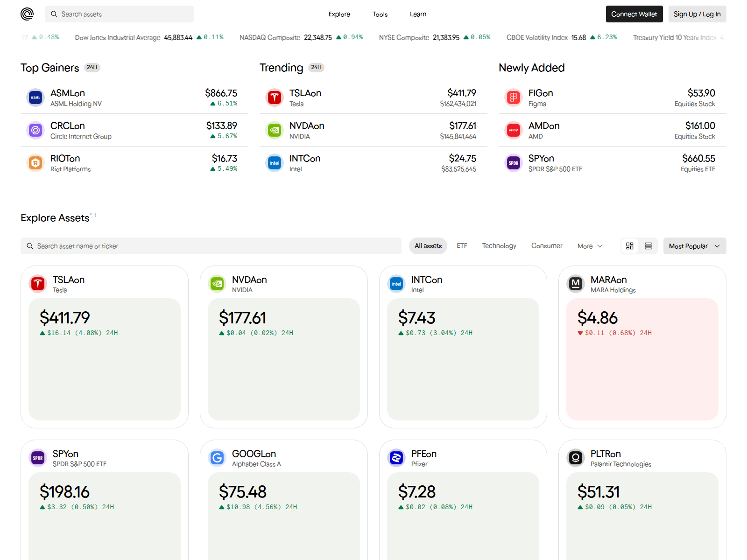This screenshot has height=560, width=747.
Task: Click the INTCon $7.43 price
Action: pos(417,318)
